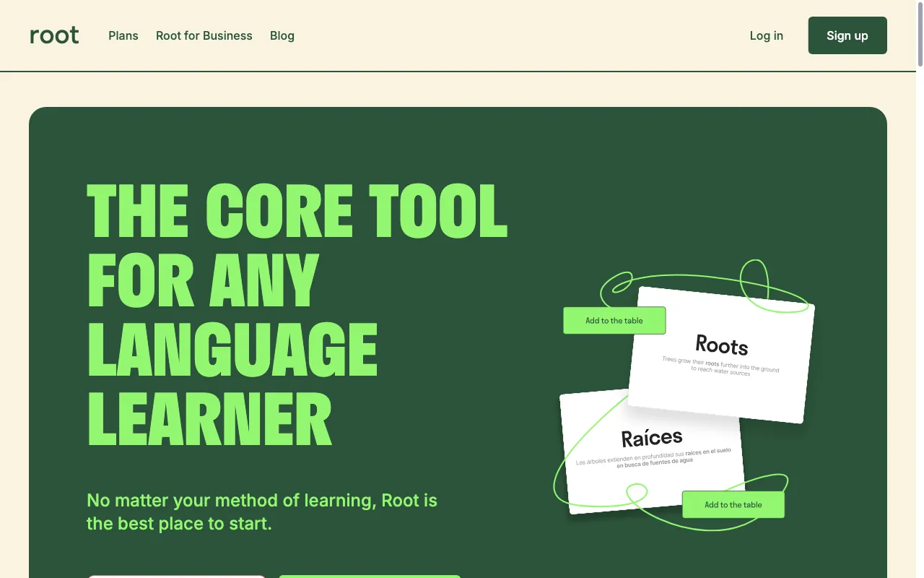Go to Root for Business
This screenshot has width=924, height=578.
[x=204, y=35]
